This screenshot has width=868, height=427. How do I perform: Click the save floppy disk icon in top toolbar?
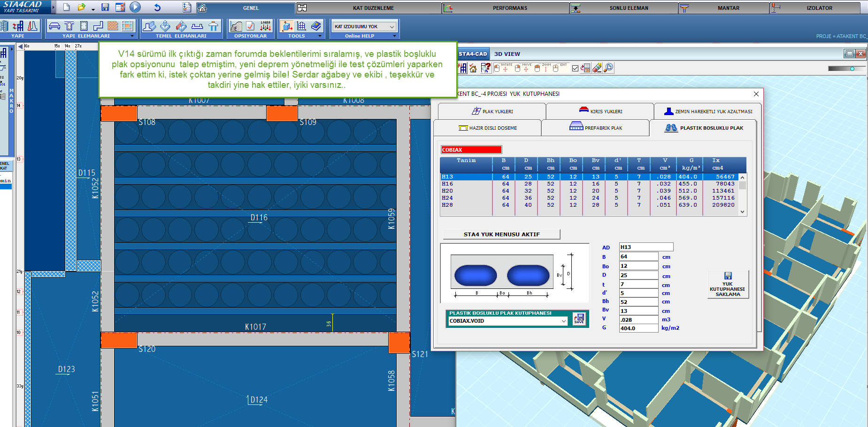[105, 8]
